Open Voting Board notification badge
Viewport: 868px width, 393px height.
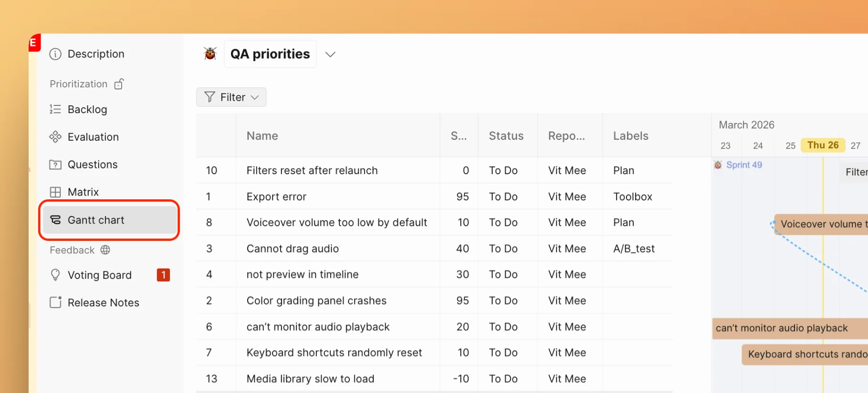coord(163,275)
